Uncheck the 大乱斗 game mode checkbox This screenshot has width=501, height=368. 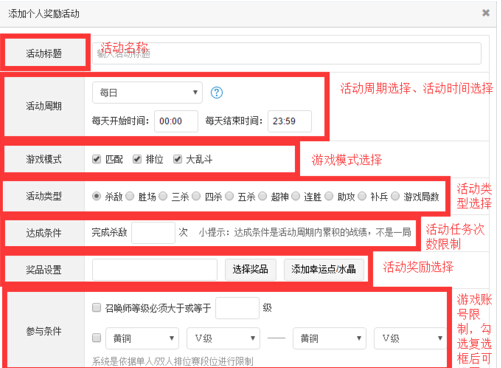click(x=177, y=159)
